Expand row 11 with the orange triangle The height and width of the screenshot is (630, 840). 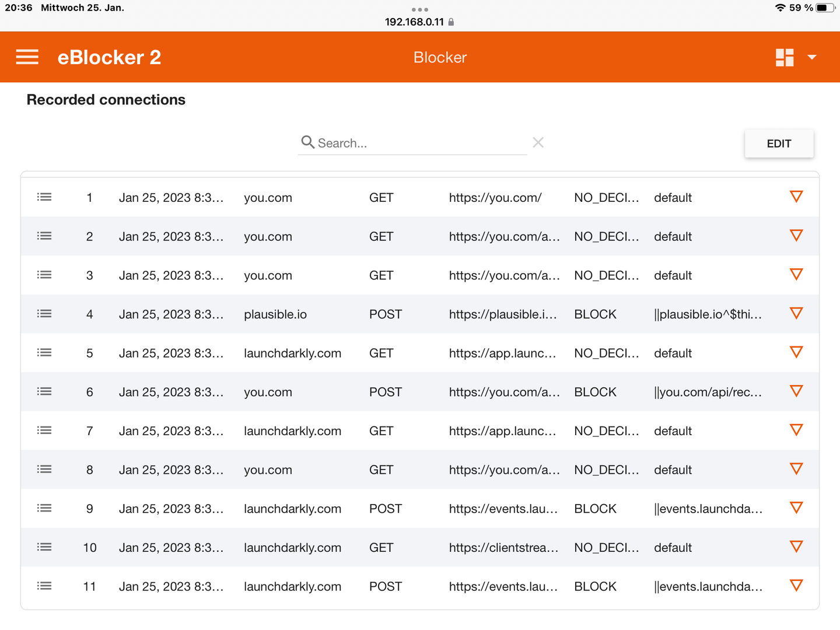[x=796, y=586]
